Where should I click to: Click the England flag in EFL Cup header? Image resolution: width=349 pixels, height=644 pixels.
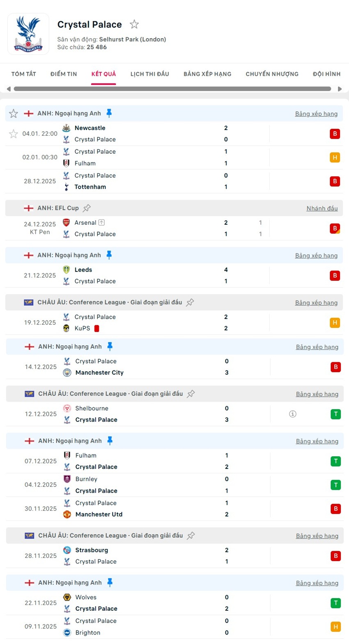(x=29, y=208)
